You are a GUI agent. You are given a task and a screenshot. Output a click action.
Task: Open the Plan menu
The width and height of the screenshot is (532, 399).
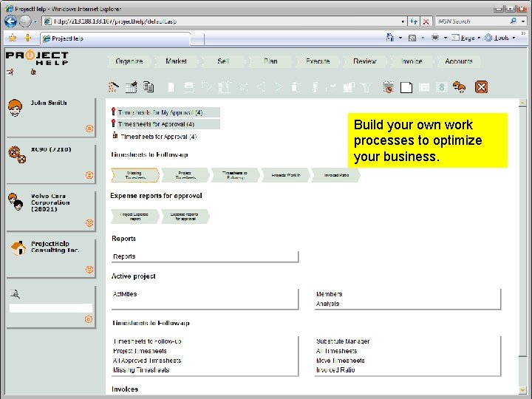coord(270,61)
